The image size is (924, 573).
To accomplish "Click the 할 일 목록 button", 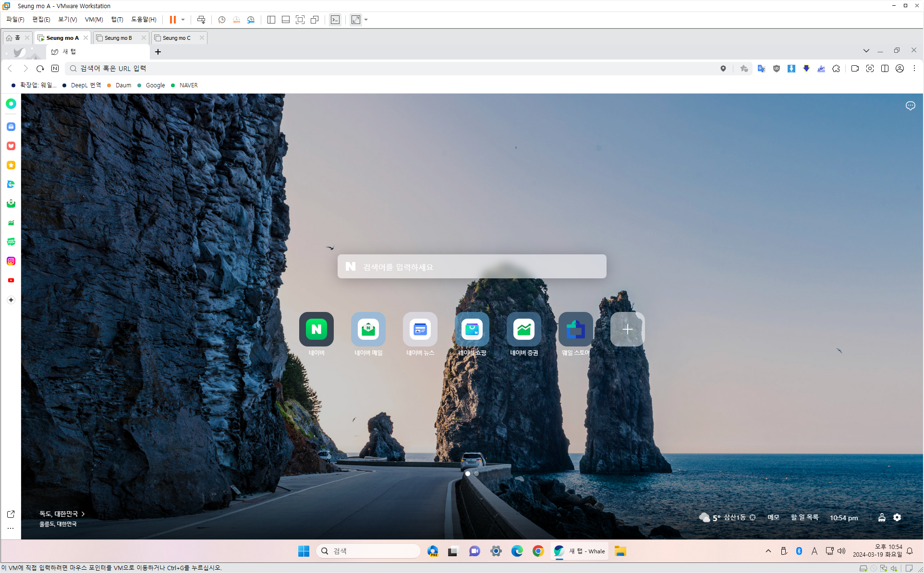I will click(x=804, y=517).
